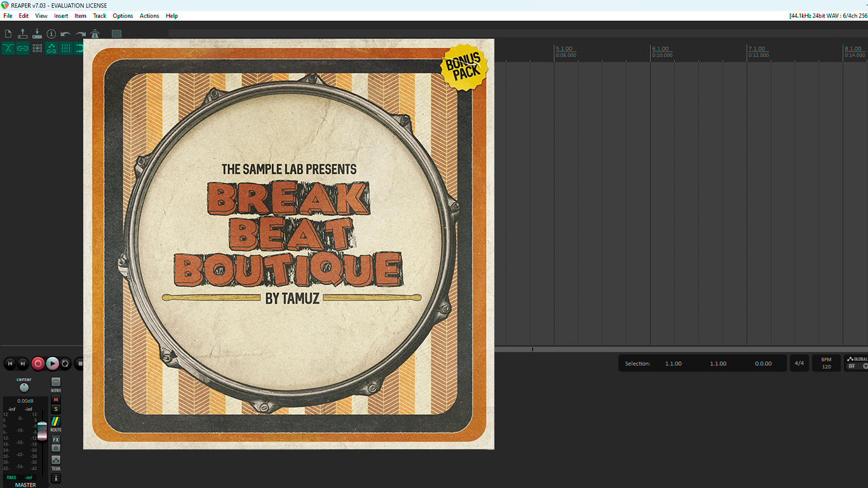This screenshot has height=488, width=868.
Task: Click the master volume fader
Action: 42,430
